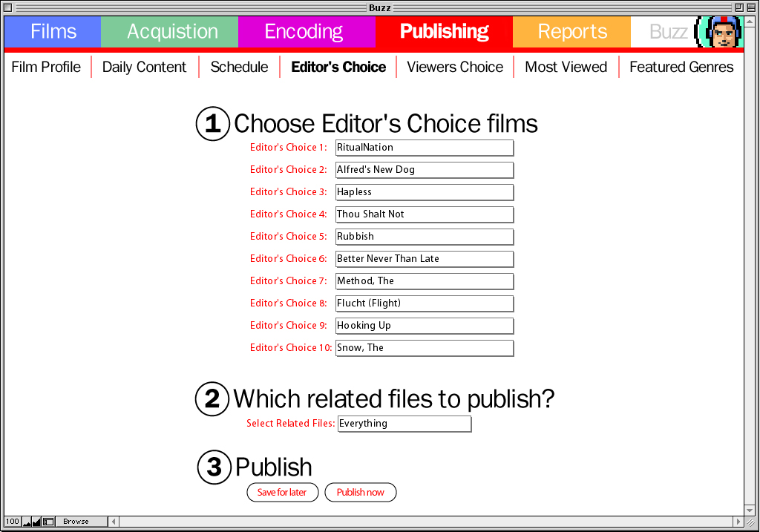This screenshot has height=532, width=760.
Task: Click the Editor's Choice 1: label
Action: [x=289, y=148]
